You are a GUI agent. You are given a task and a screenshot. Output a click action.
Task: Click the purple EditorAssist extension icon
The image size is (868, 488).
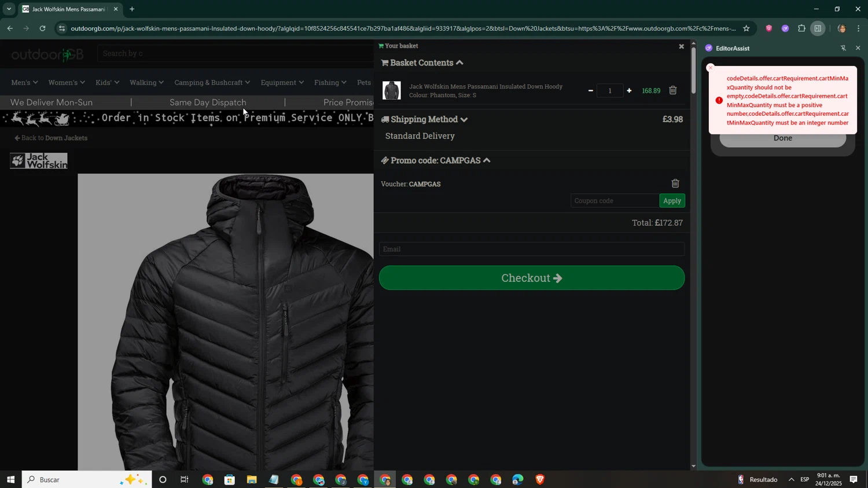click(x=785, y=28)
